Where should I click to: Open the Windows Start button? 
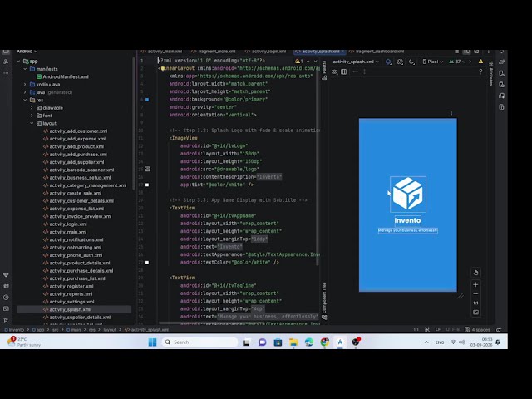pos(152,342)
